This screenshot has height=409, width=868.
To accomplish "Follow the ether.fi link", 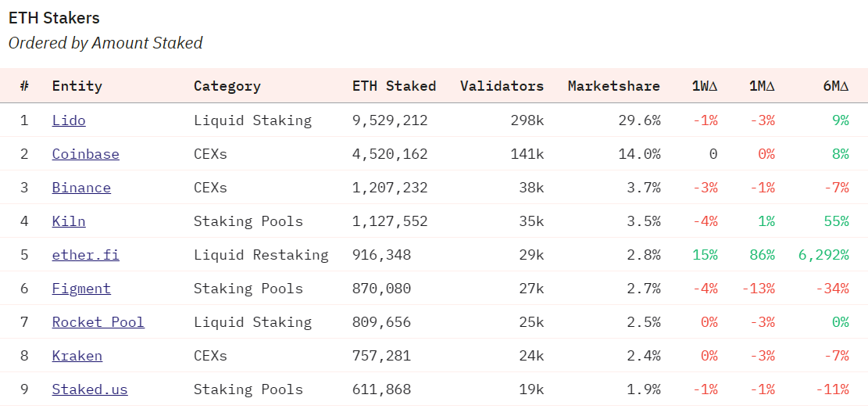I will [85, 255].
